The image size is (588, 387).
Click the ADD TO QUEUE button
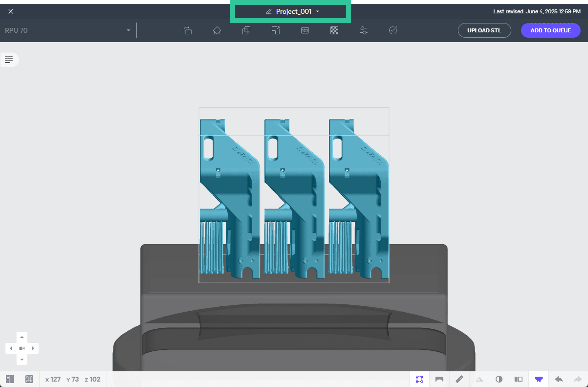click(x=550, y=30)
